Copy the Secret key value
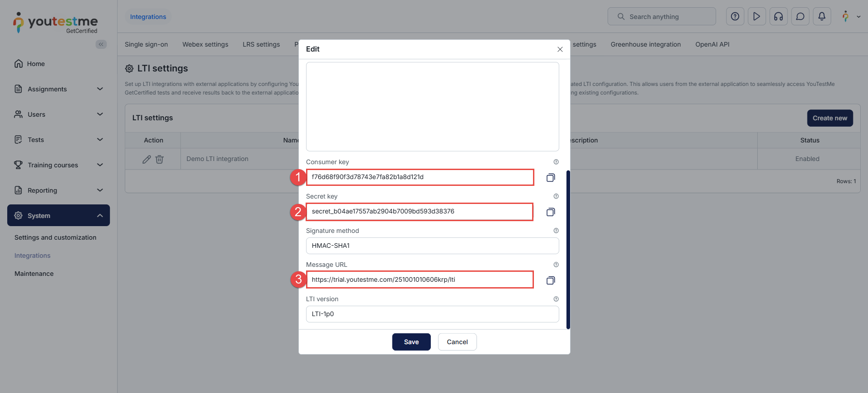 [550, 212]
